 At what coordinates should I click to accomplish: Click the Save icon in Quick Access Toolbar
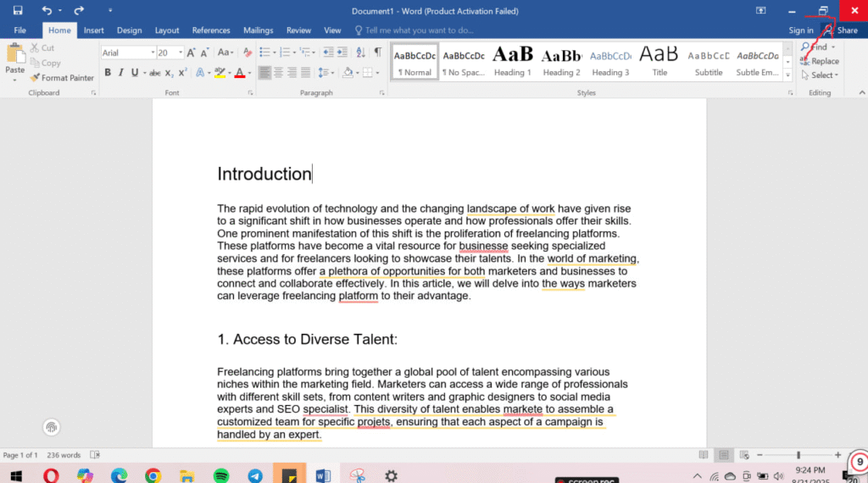pos(18,10)
